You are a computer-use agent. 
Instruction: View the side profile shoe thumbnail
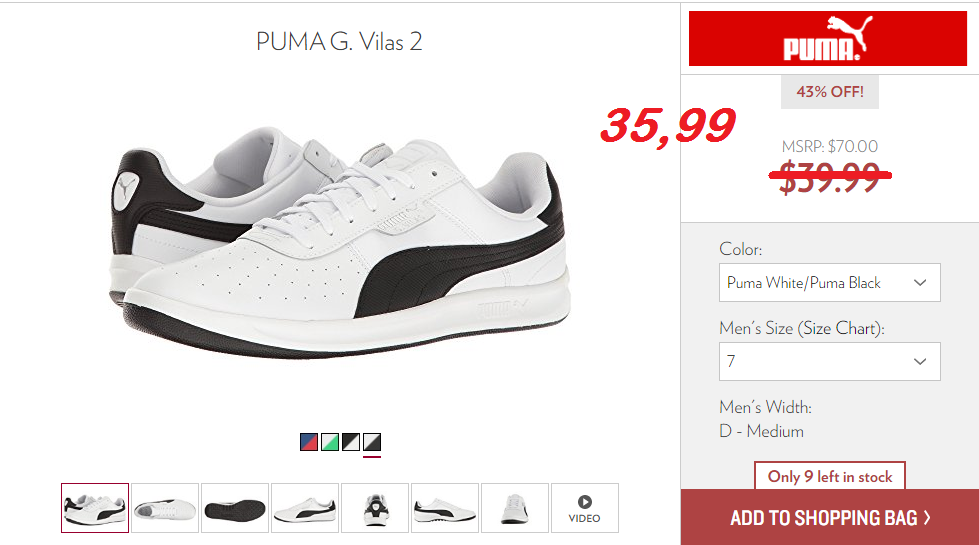tap(305, 508)
